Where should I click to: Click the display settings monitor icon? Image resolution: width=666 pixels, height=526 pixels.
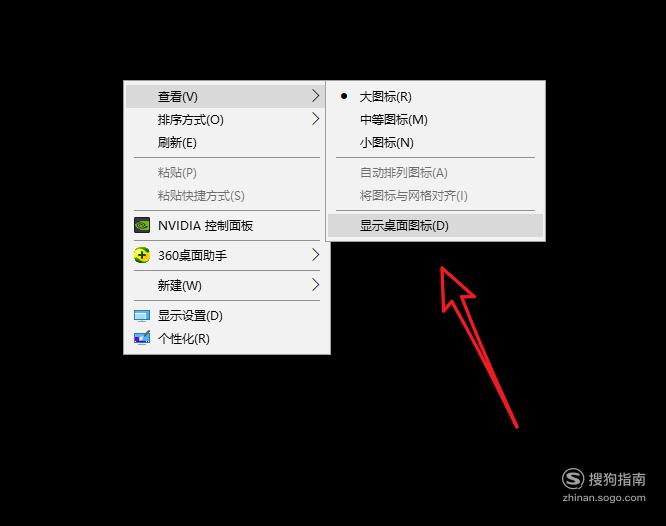point(142,316)
